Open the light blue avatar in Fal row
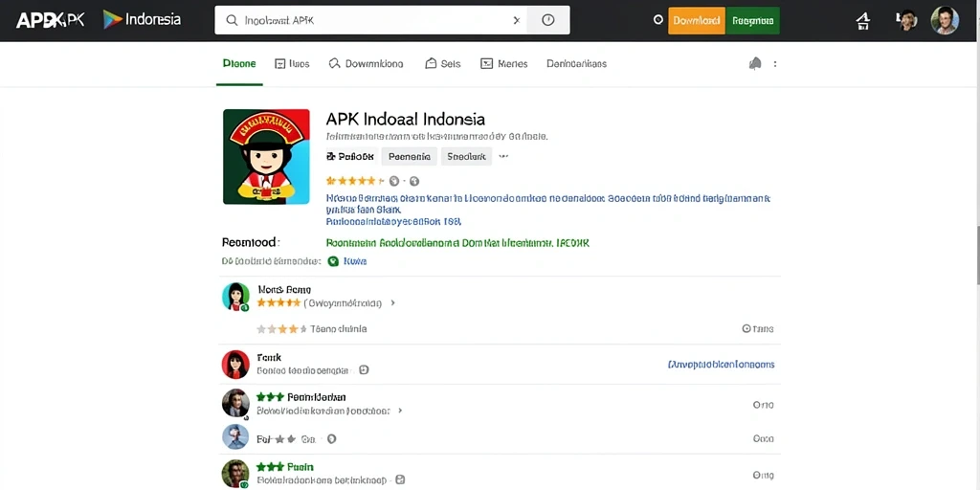The image size is (980, 490). [235, 436]
